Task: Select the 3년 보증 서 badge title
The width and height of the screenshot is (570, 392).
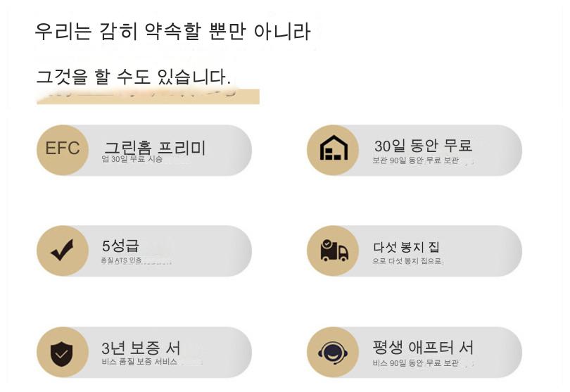Action: (x=141, y=348)
